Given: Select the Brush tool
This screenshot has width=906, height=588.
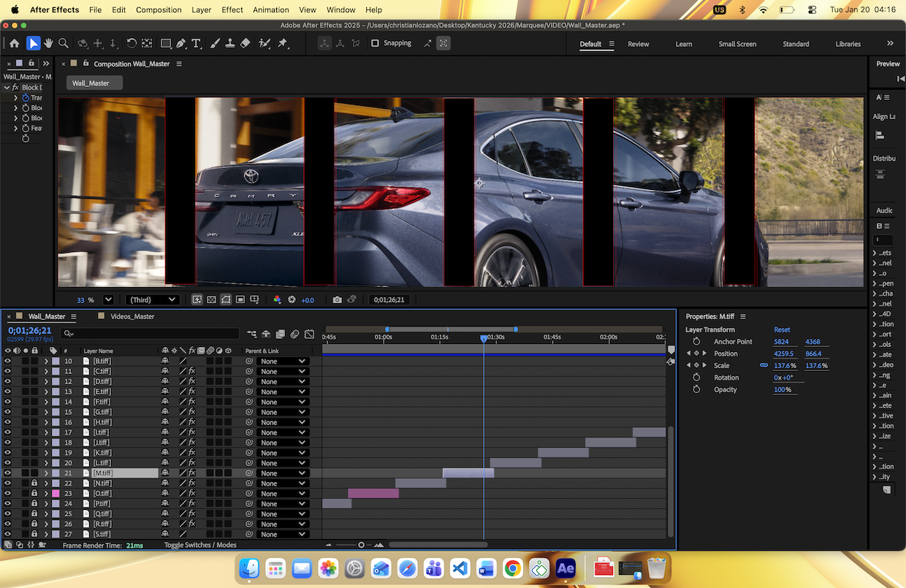Looking at the screenshot, I should (x=215, y=43).
